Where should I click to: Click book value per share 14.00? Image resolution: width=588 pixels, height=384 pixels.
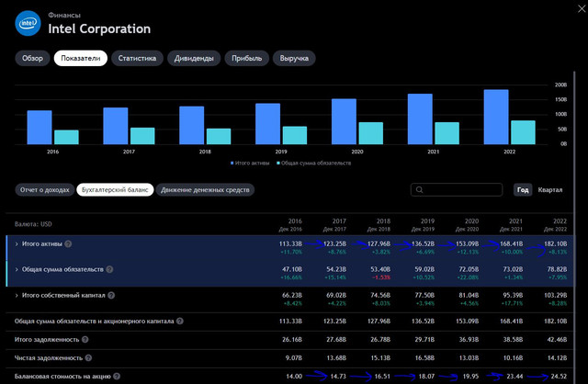(x=294, y=376)
